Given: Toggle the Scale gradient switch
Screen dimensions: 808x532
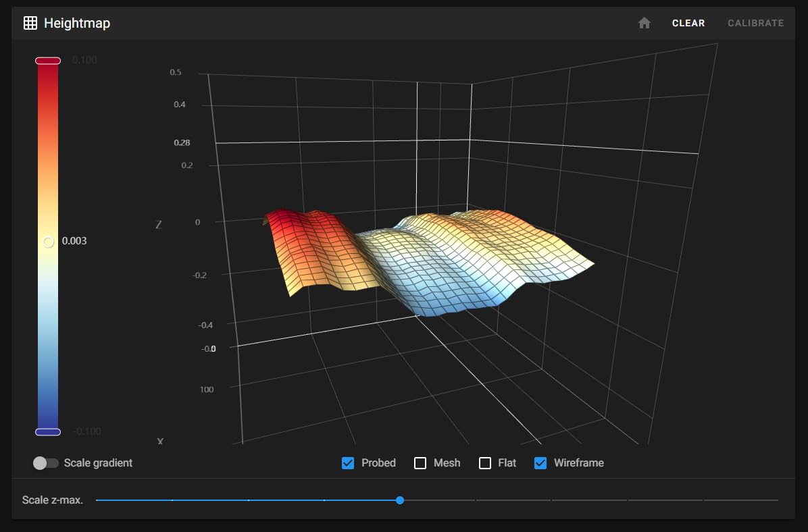Looking at the screenshot, I should (x=46, y=463).
